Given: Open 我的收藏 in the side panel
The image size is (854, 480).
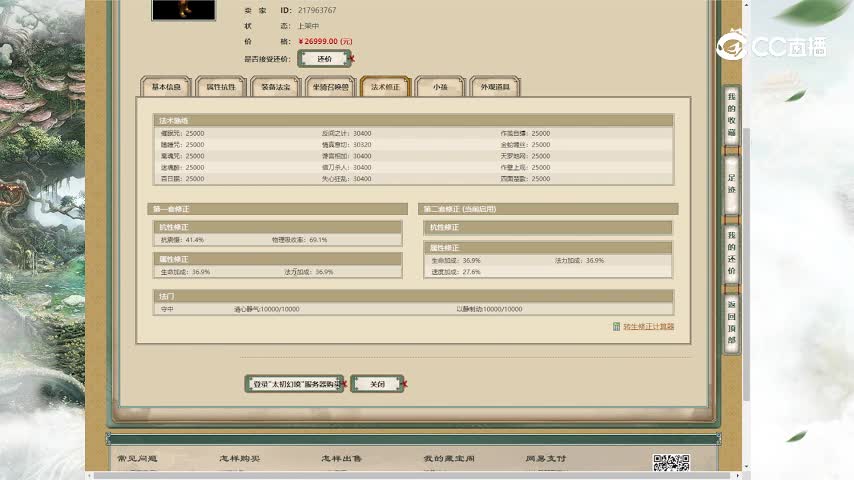Looking at the screenshot, I should (731, 114).
